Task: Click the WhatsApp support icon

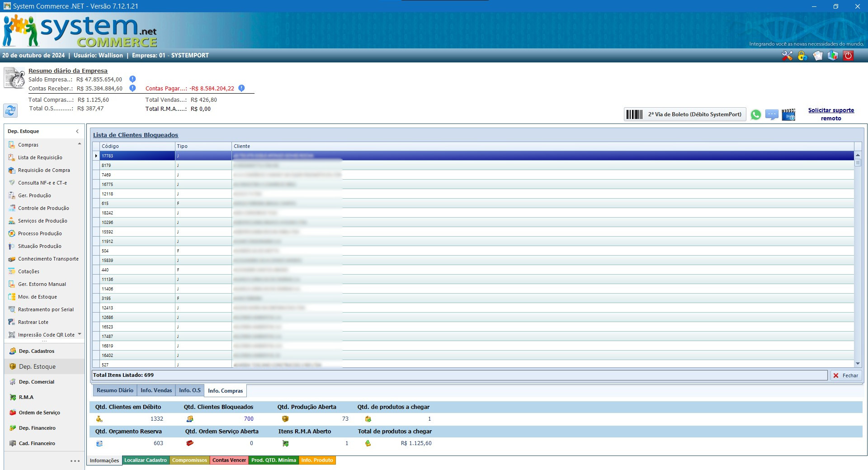Action: (x=755, y=114)
